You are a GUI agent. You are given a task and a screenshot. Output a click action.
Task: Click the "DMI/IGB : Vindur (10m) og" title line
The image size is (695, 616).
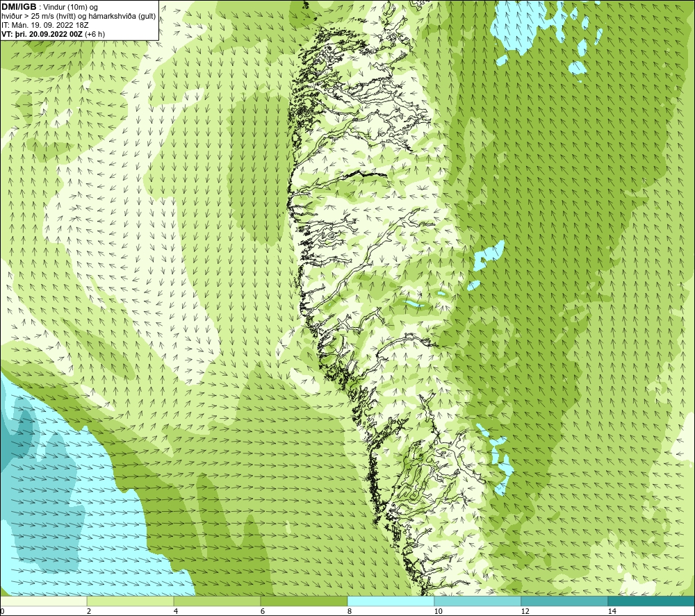[49, 7]
